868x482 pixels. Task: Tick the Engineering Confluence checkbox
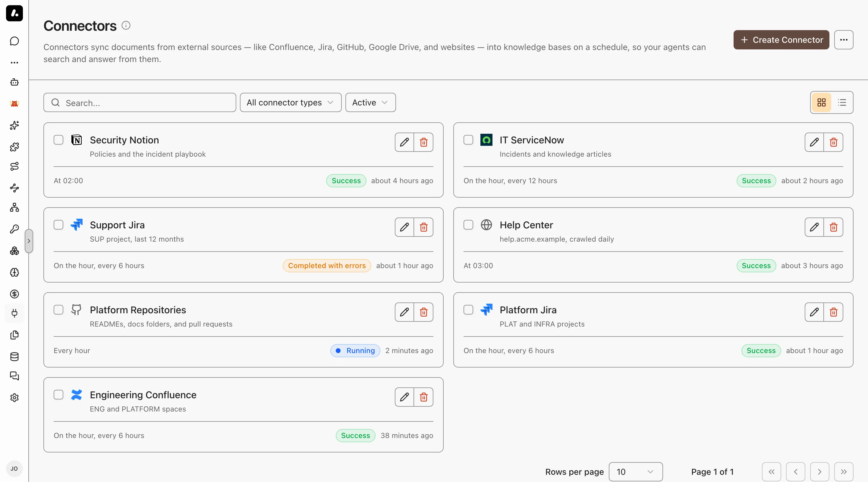59,394
